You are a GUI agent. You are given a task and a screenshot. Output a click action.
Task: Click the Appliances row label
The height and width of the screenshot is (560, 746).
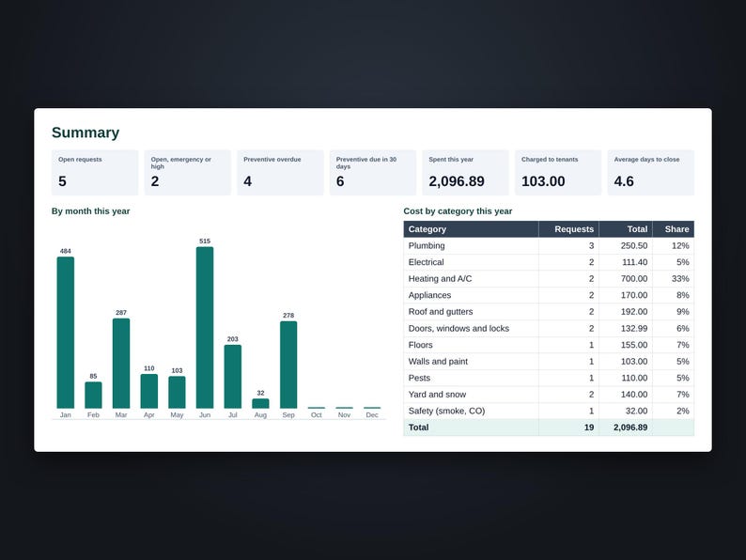point(429,295)
